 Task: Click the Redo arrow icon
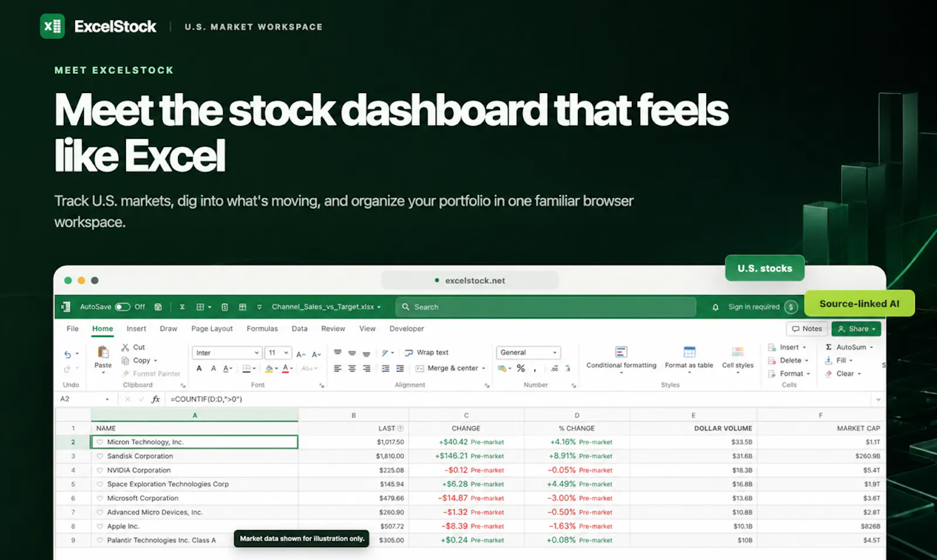[x=67, y=369]
